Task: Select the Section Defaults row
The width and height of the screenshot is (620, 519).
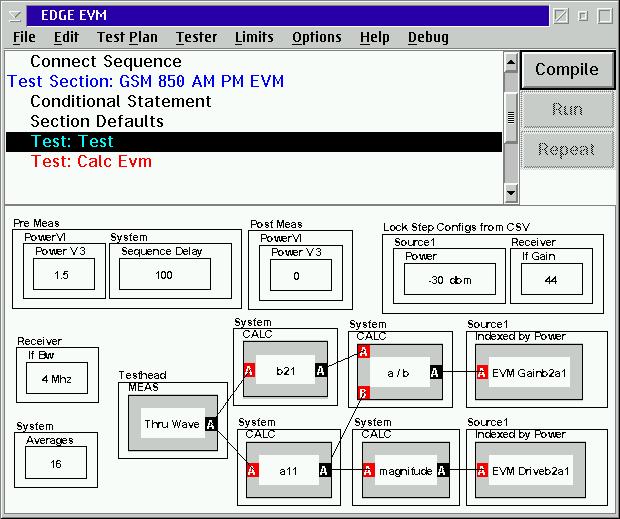Action: tap(254, 121)
